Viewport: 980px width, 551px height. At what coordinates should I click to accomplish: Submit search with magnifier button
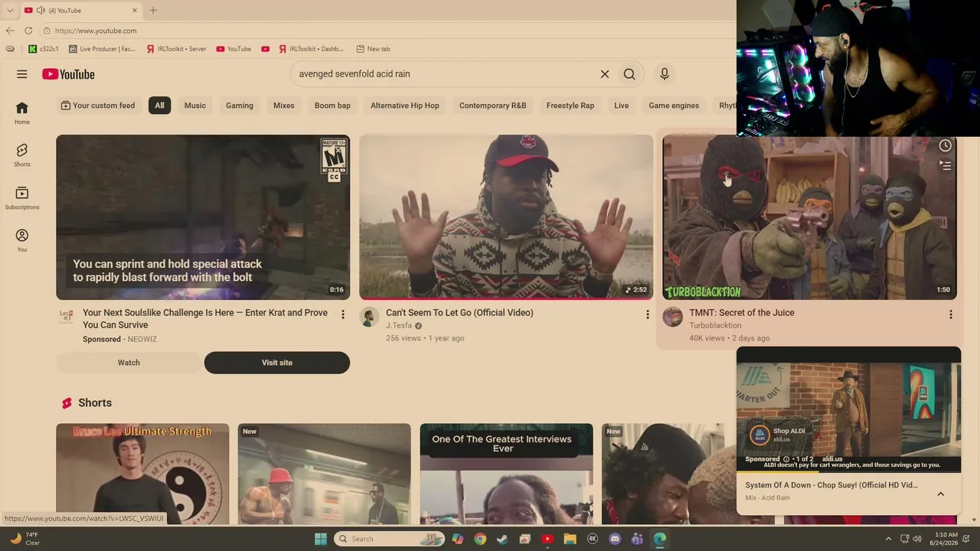(629, 74)
